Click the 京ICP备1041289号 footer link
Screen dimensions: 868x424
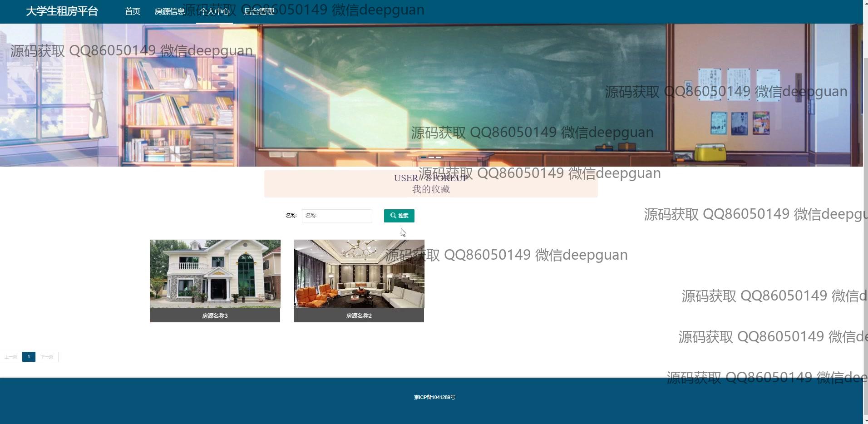pos(434,397)
